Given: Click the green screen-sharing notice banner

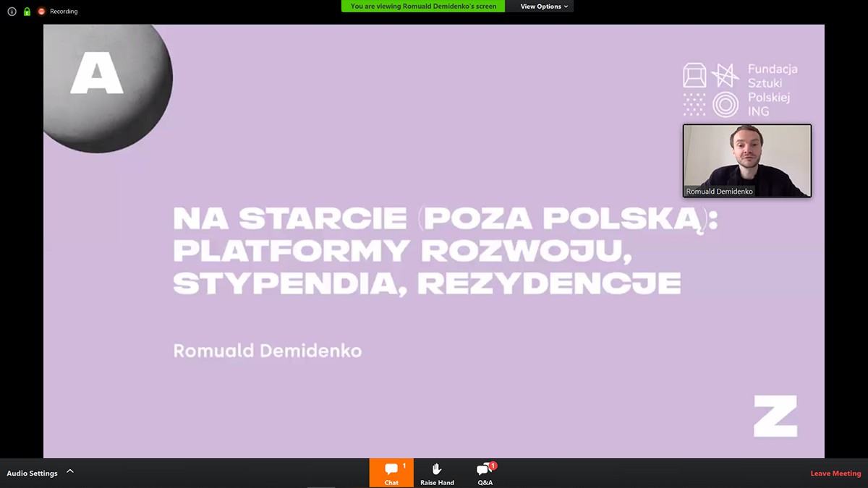Looking at the screenshot, I should 423,7.
